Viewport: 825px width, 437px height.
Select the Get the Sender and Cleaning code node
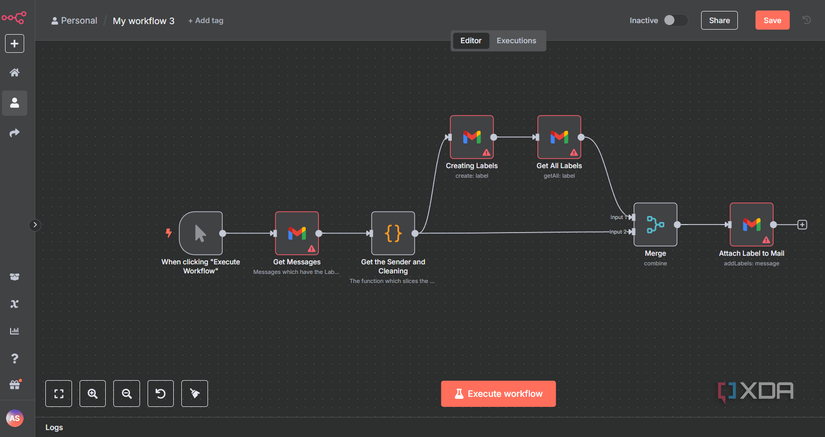(x=393, y=233)
